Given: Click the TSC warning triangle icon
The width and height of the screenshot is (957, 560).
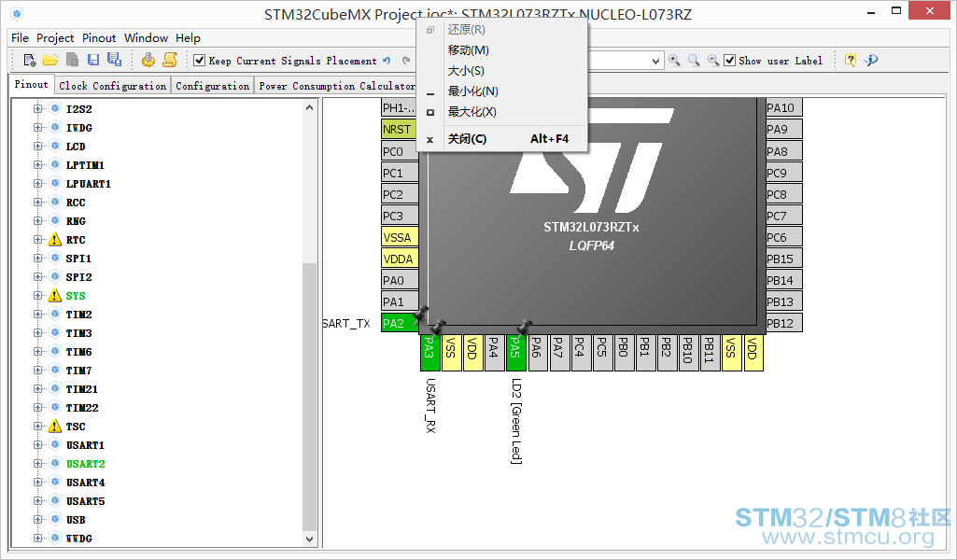Looking at the screenshot, I should (x=55, y=427).
